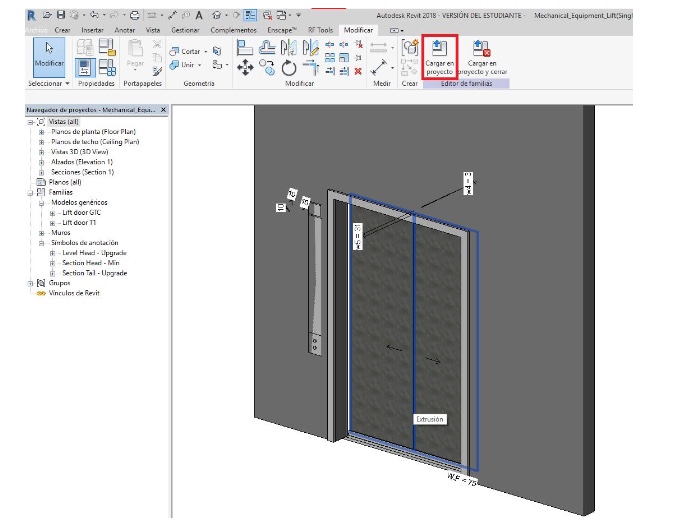Expand Alzados (Elevation 1) node
679x522 pixels.
click(x=42, y=162)
